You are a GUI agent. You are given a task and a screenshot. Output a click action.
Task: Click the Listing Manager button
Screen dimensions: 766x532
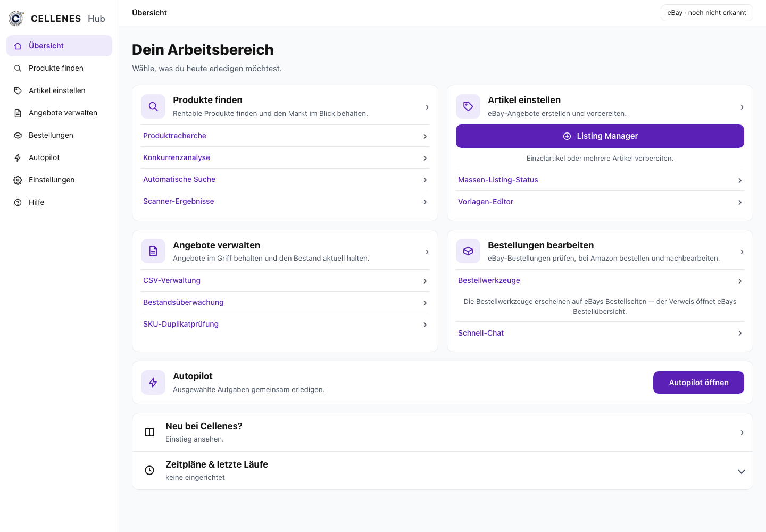pos(600,136)
